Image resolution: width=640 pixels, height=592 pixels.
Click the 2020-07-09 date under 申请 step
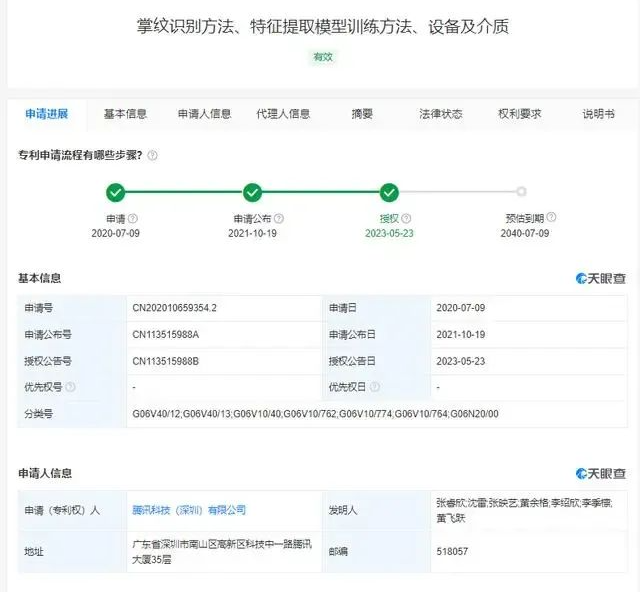(116, 233)
